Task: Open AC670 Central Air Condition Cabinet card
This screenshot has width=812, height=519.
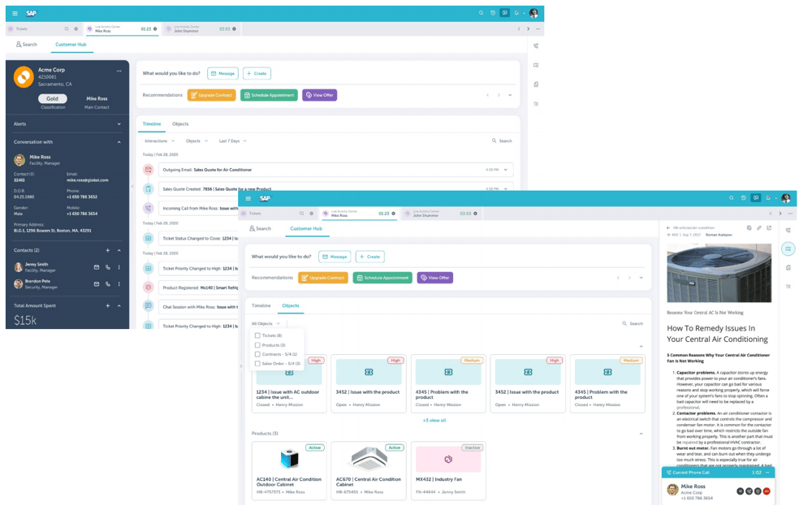Action: 369,470
